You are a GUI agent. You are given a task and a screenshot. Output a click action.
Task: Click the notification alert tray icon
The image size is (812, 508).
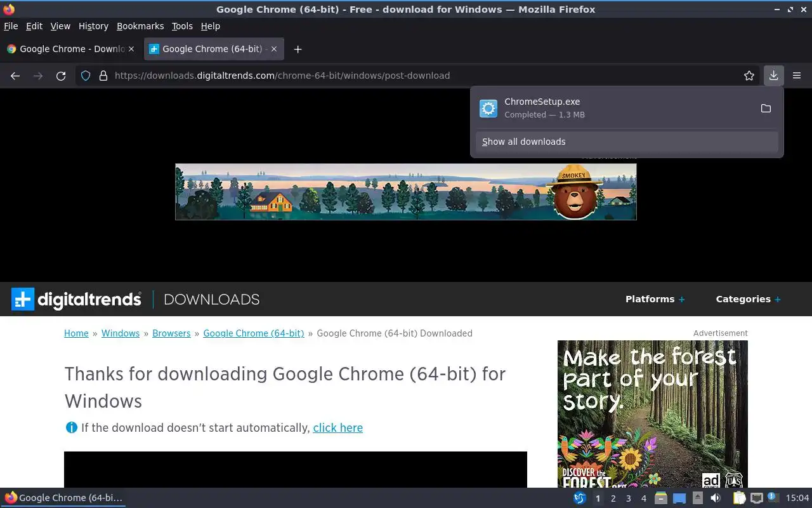click(773, 497)
